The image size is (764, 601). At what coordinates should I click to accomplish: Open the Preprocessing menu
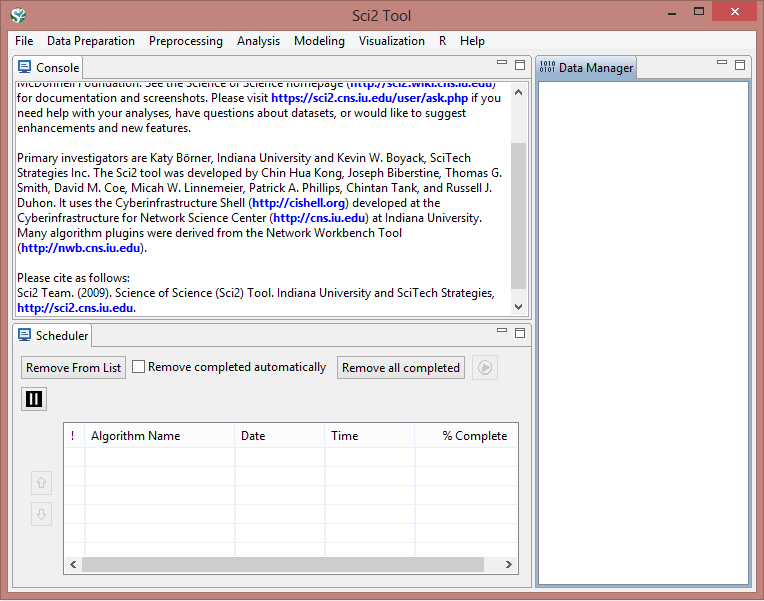[x=186, y=41]
